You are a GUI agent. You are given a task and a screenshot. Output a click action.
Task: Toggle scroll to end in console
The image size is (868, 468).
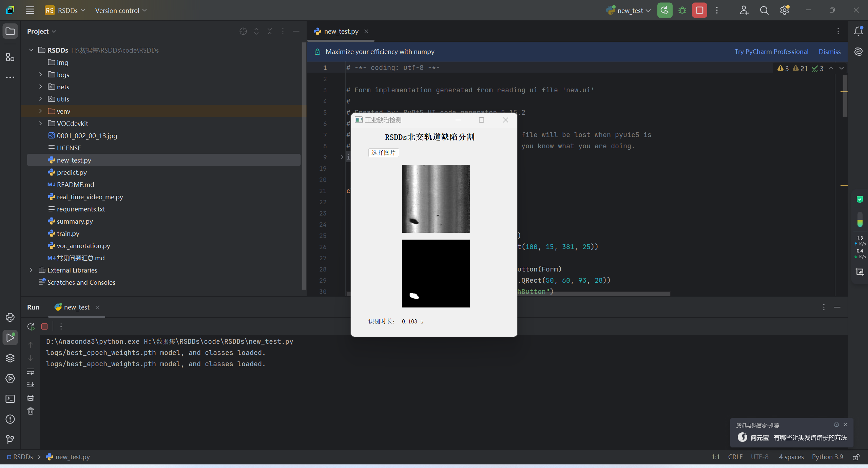coord(31,385)
